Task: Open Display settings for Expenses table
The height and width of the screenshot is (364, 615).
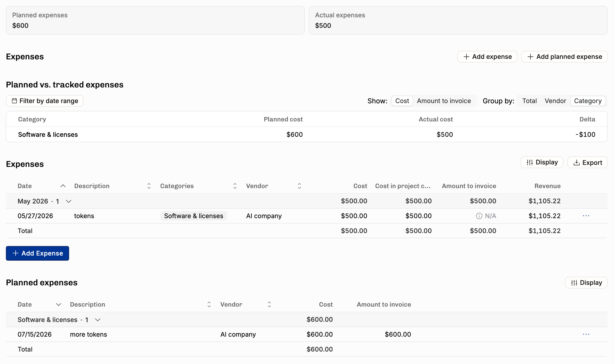Action: click(x=542, y=162)
